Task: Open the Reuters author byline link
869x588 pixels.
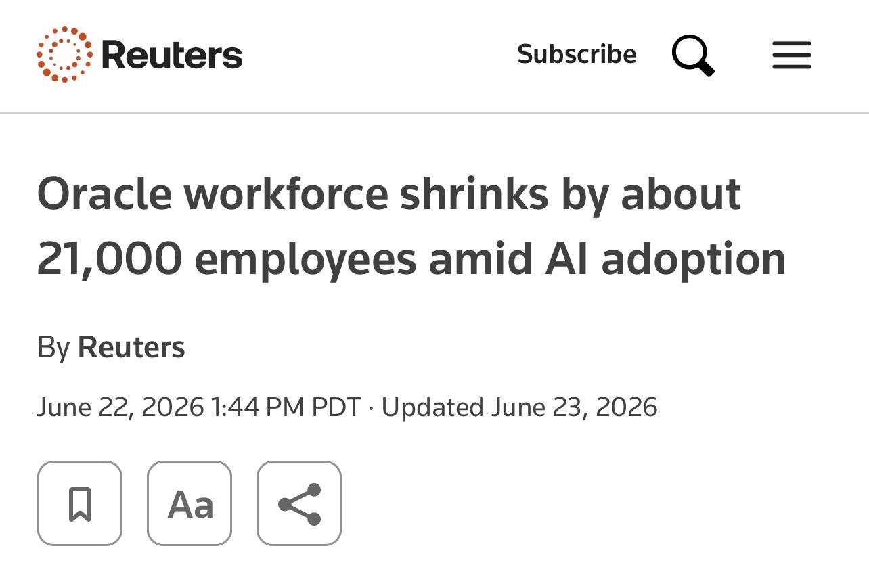Action: tap(131, 347)
